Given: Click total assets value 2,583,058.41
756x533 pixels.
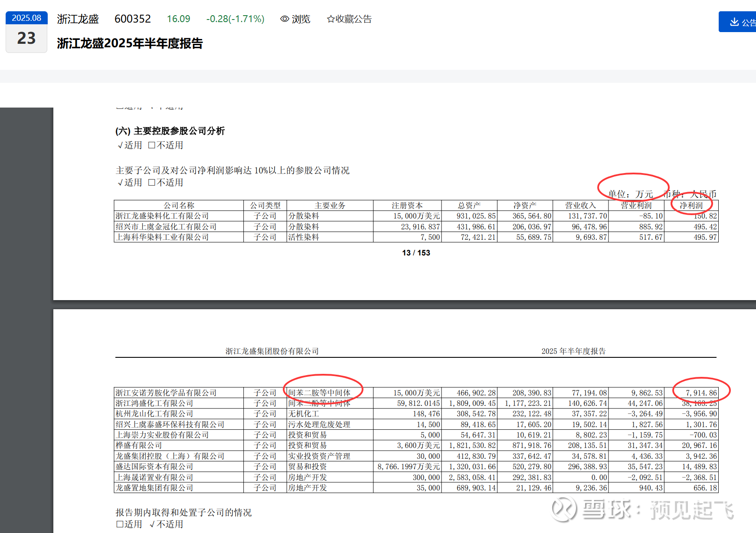Looking at the screenshot, I should (x=472, y=477).
